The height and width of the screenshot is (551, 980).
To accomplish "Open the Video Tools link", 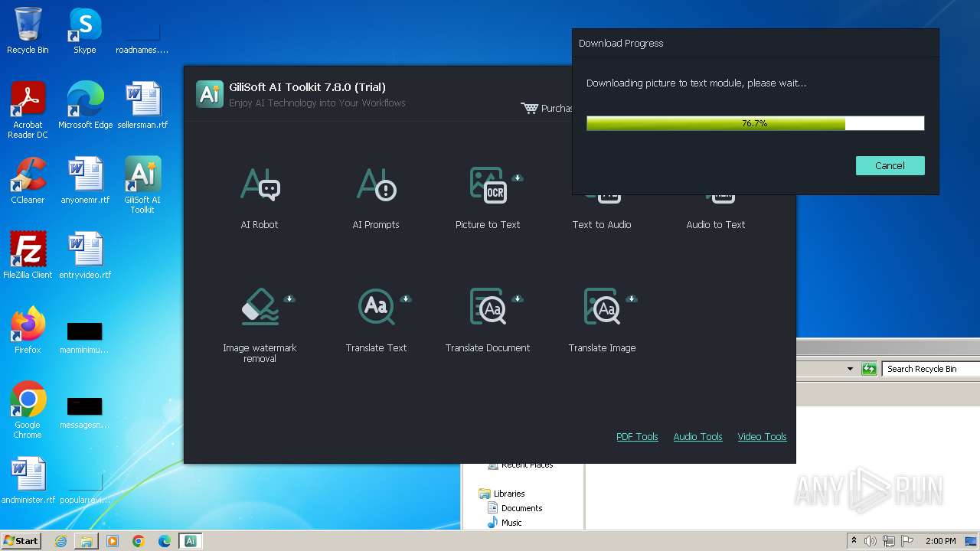I will [762, 436].
